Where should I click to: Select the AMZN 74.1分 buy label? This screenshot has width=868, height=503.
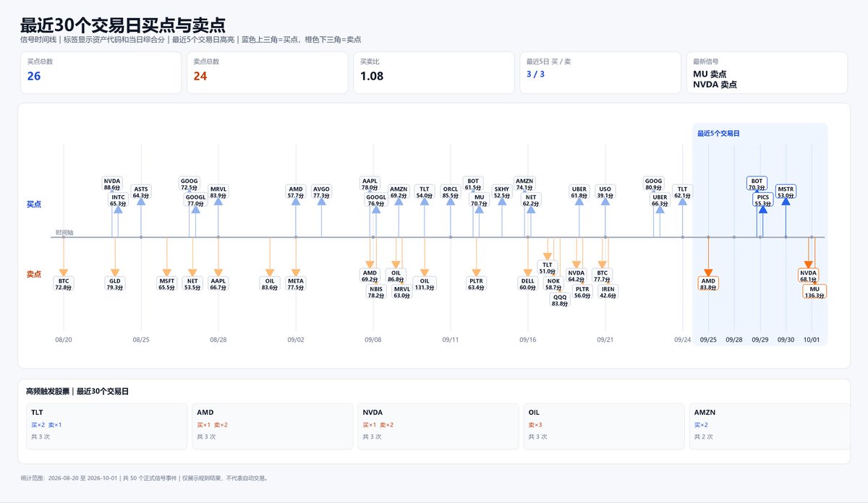click(524, 184)
